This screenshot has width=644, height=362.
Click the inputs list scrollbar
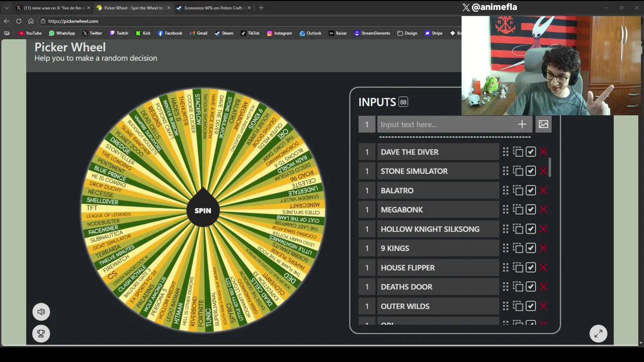coord(550,167)
